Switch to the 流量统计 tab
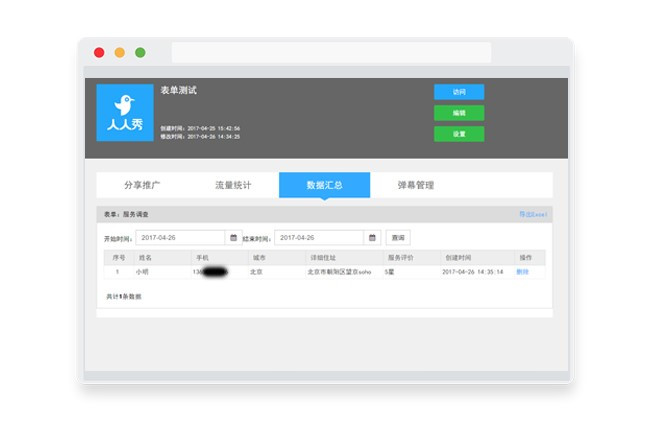Viewport: 660px width, 430px height. [x=233, y=185]
